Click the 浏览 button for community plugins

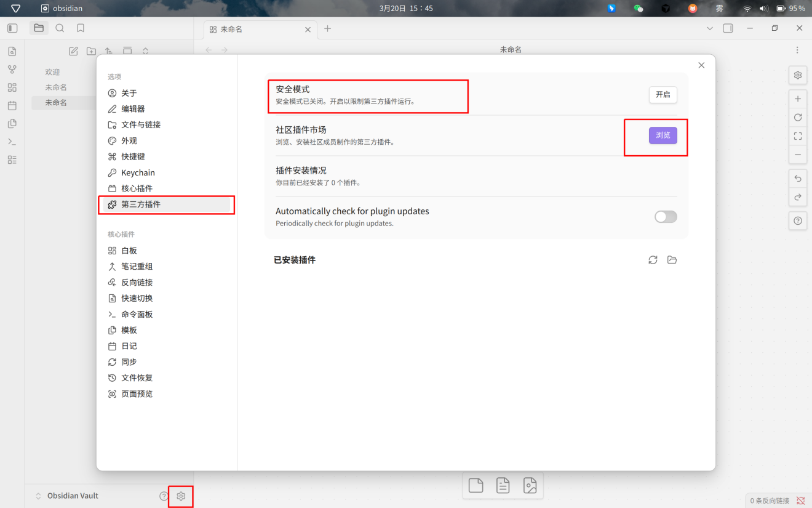pyautogui.click(x=663, y=135)
